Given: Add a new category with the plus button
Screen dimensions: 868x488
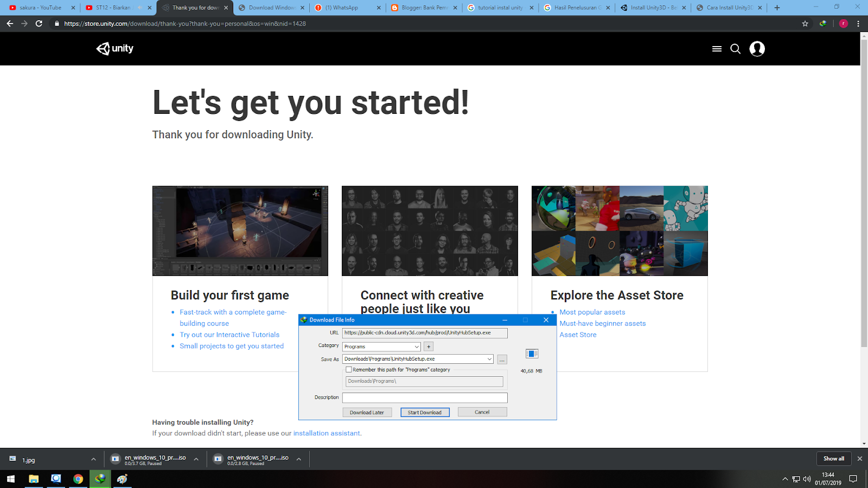Looking at the screenshot, I should 428,346.
